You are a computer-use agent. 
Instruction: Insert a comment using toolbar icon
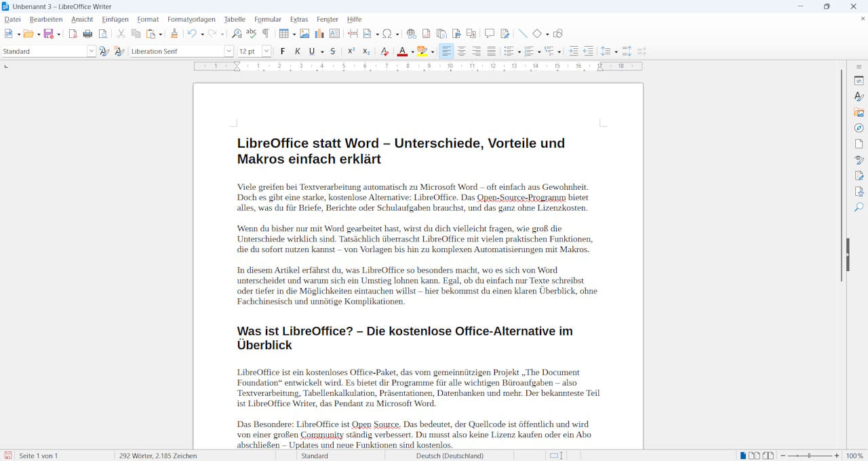[490, 34]
